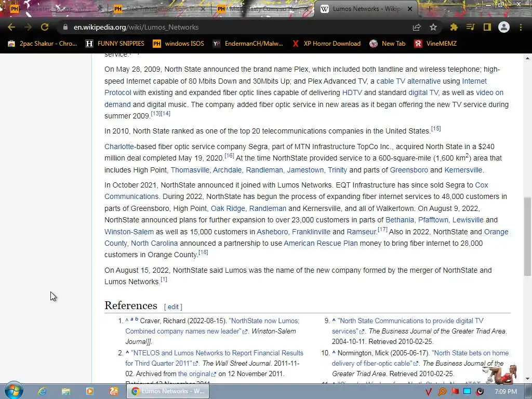Click the forward navigation arrow
This screenshot has height=399, width=532.
click(28, 27)
